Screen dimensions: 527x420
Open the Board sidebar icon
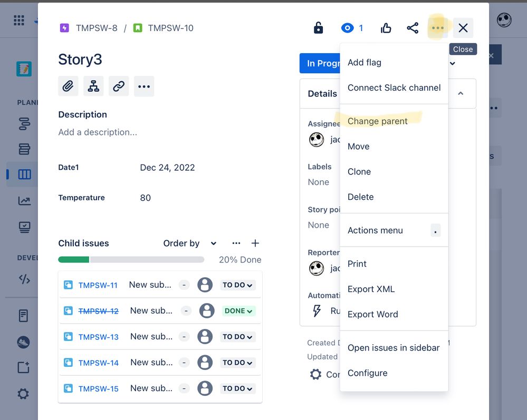[x=24, y=174]
